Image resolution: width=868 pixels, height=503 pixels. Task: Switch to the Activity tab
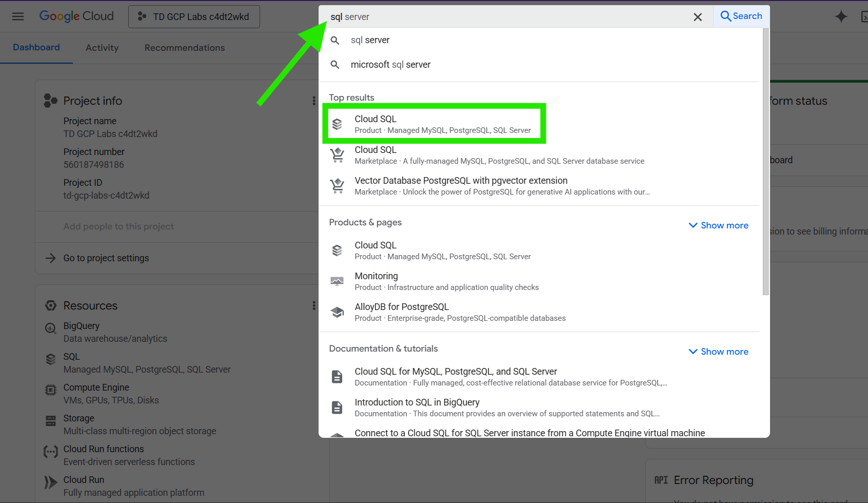102,48
